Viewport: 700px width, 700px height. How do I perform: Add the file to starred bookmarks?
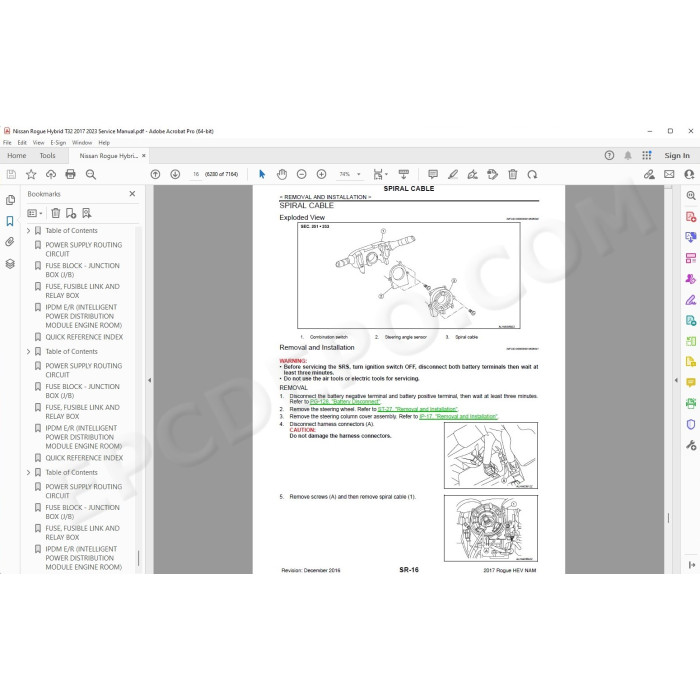pos(31,174)
